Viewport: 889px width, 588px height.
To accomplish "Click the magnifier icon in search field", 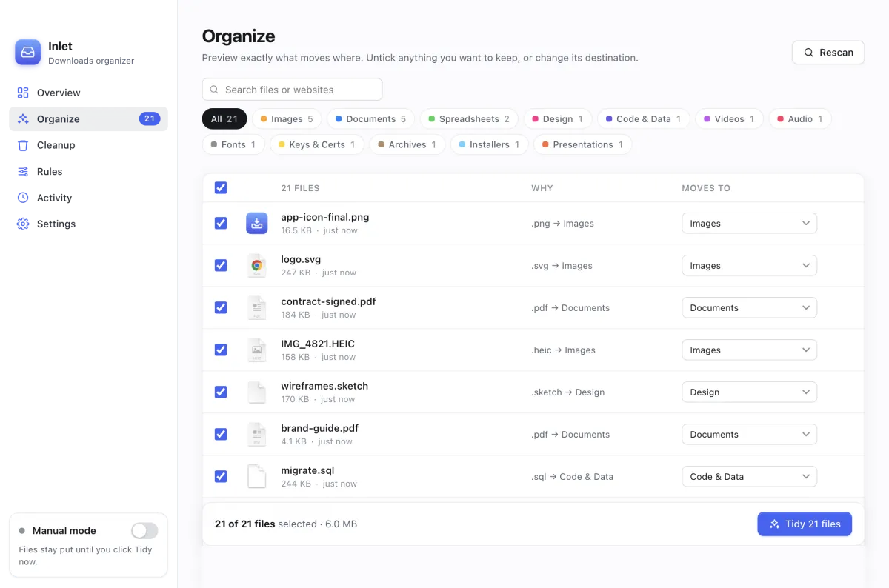I will tap(214, 90).
